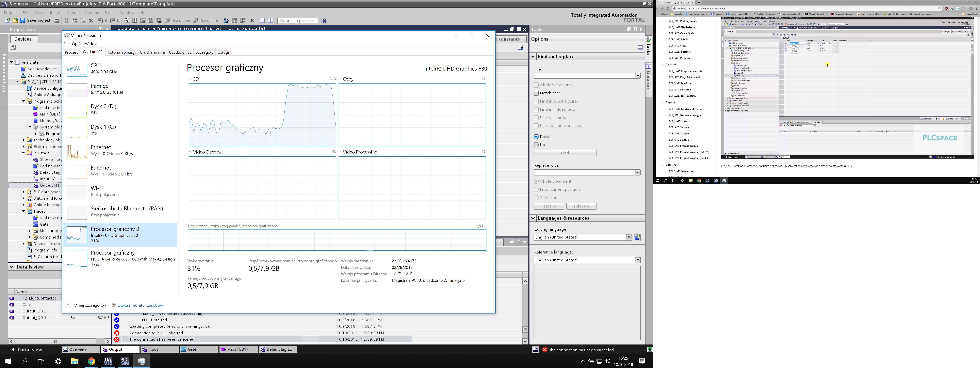The width and height of the screenshot is (980, 368).
Task: Click the Redo arrow icon
Action: 112,21
